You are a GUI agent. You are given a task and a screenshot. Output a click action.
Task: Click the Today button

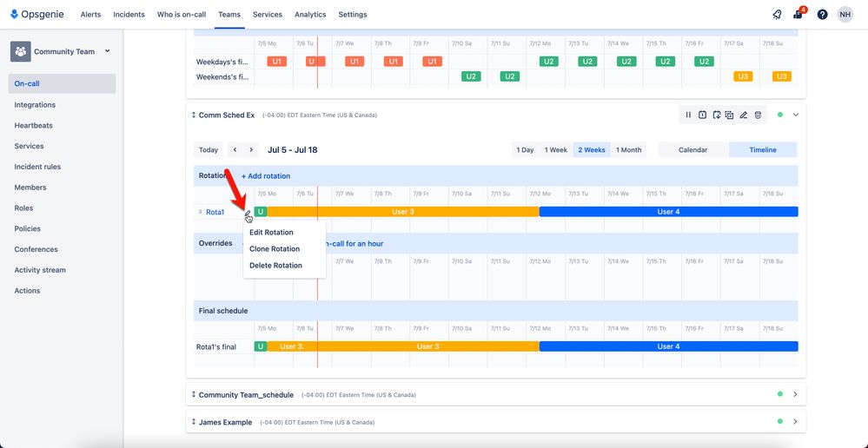point(209,150)
